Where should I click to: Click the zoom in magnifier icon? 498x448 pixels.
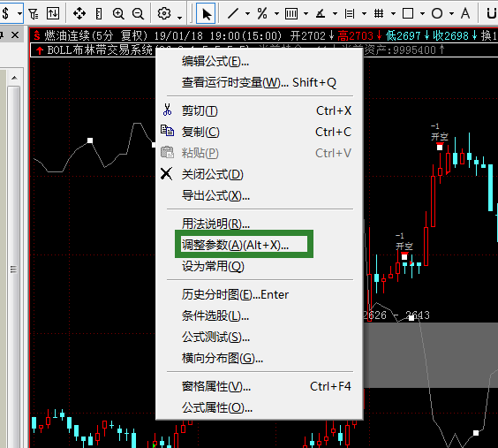(118, 13)
